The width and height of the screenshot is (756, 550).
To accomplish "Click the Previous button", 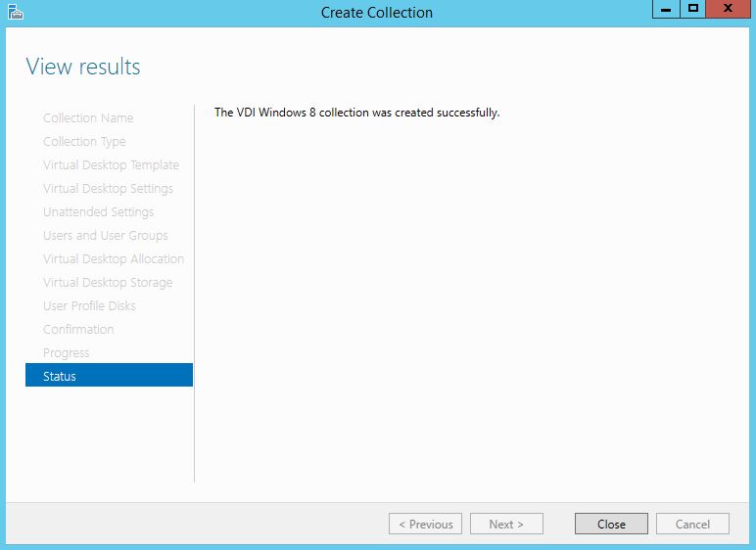I will tap(426, 524).
